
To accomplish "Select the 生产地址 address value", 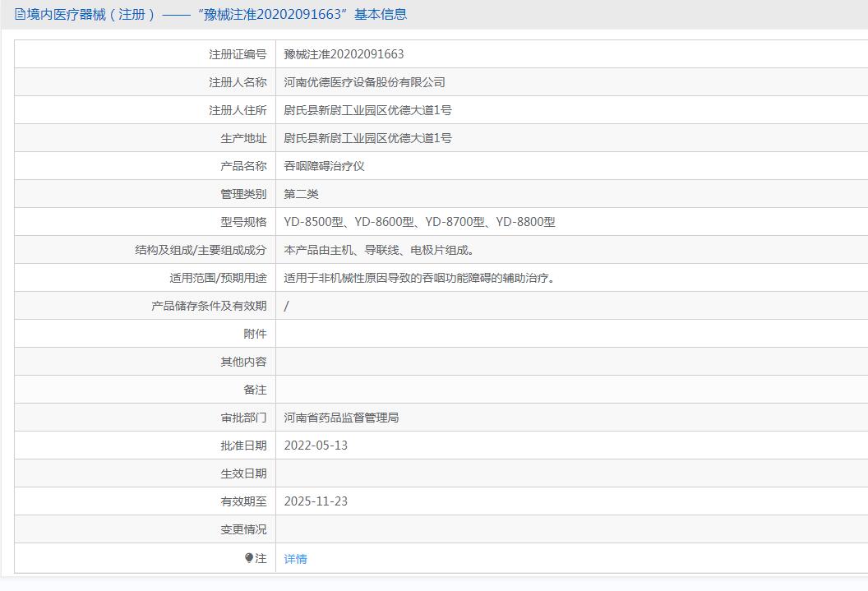I will (x=367, y=138).
